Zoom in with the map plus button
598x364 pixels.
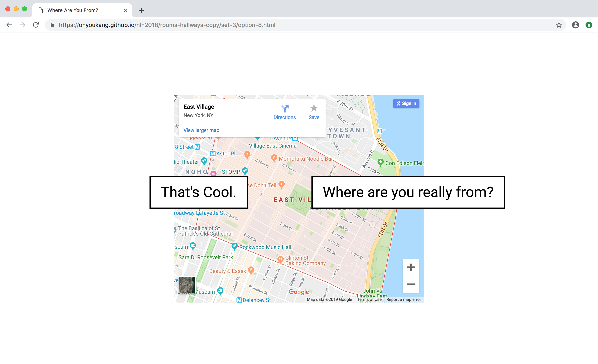411,267
